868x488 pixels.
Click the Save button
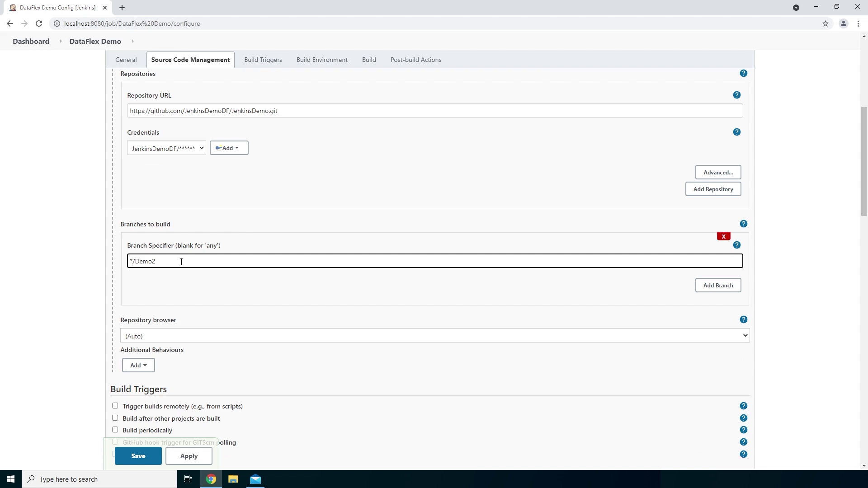(x=138, y=456)
